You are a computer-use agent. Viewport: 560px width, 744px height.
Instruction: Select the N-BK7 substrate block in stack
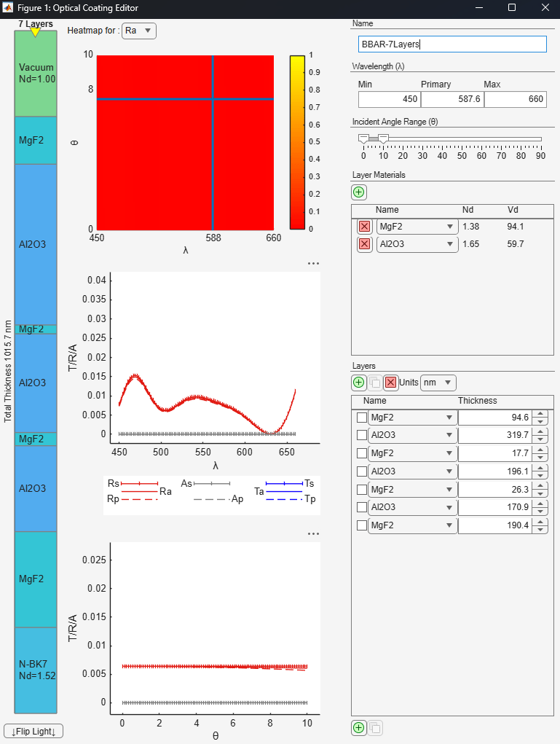coord(36,670)
